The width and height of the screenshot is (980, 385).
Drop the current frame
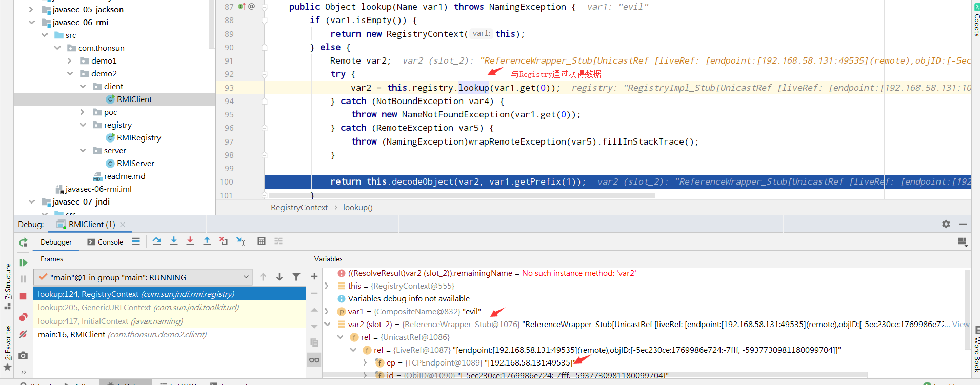(224, 241)
